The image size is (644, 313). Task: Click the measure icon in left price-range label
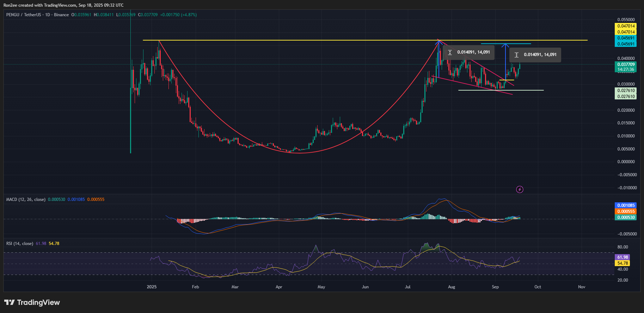click(x=450, y=53)
